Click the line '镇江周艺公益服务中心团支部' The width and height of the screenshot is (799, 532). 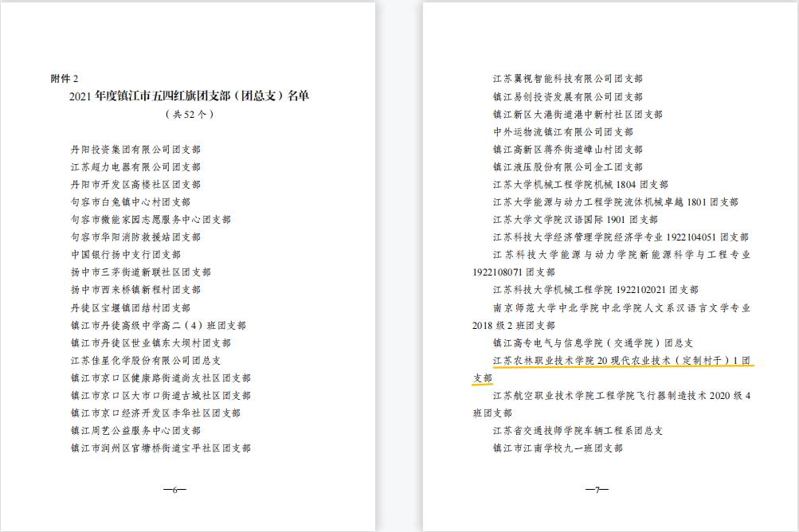pyautogui.click(x=135, y=430)
